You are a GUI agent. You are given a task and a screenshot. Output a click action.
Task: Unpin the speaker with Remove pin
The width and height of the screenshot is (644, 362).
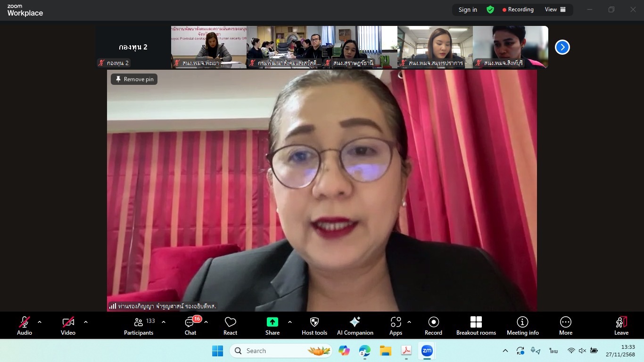tap(134, 79)
